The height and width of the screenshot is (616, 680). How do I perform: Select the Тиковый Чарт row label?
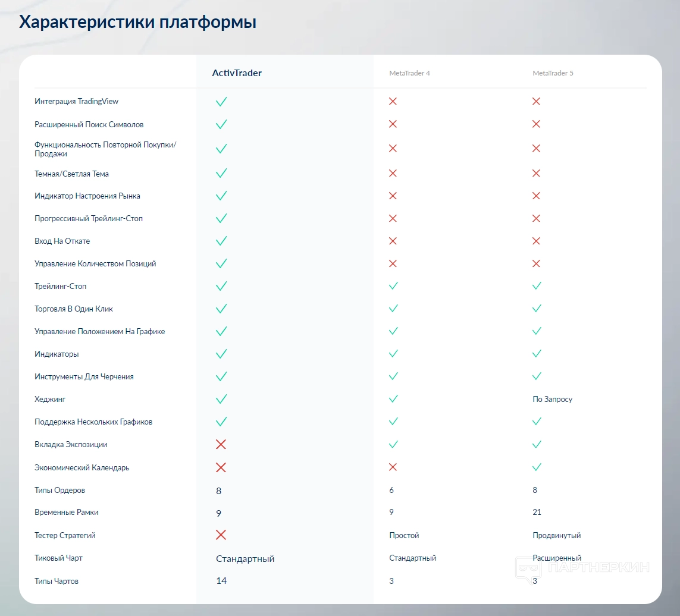click(x=58, y=558)
